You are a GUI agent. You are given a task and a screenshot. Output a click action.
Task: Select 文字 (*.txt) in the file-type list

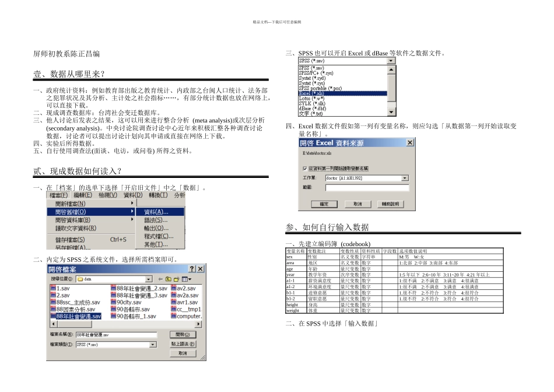point(343,114)
